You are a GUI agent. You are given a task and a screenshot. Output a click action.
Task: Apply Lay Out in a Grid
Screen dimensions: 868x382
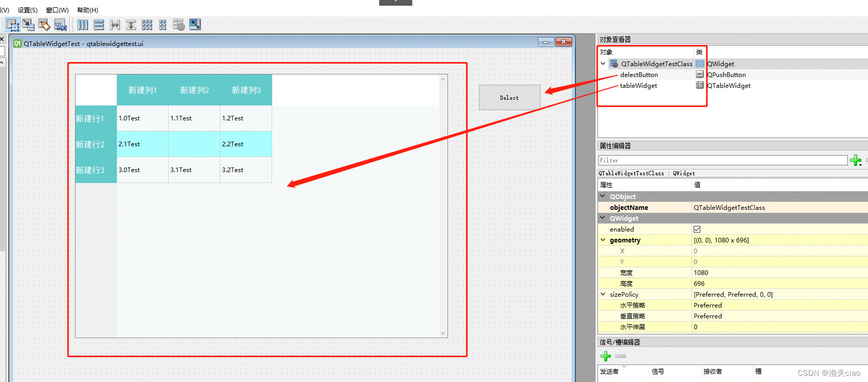(x=147, y=25)
